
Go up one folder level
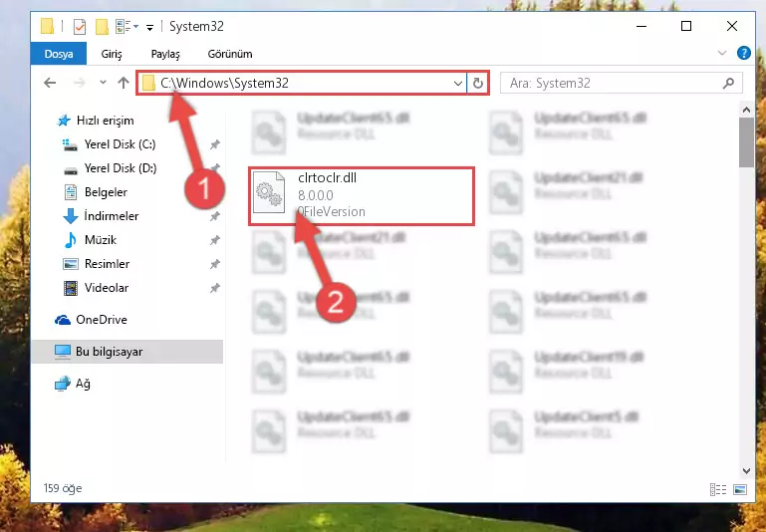click(x=124, y=83)
